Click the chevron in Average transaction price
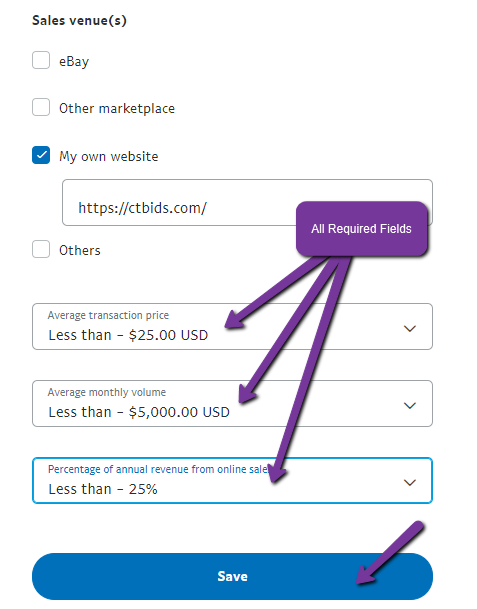Screen dimensions: 477x609 [x=410, y=329]
